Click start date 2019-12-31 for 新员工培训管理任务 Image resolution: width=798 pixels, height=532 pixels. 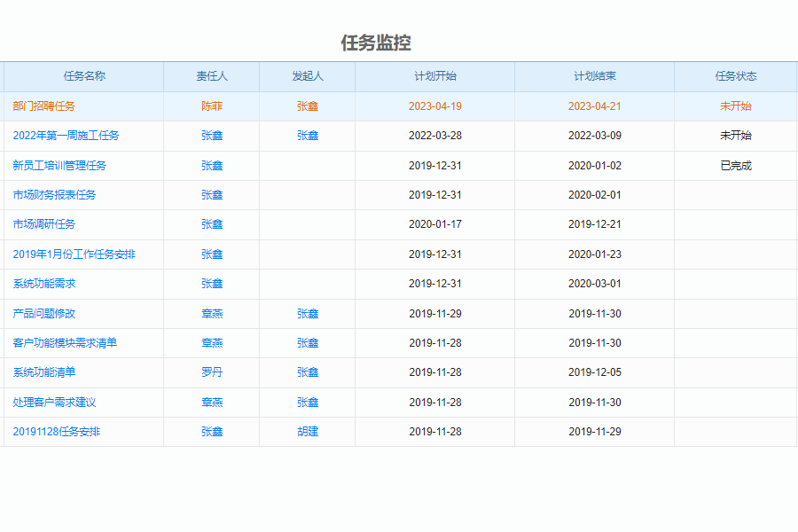(435, 166)
